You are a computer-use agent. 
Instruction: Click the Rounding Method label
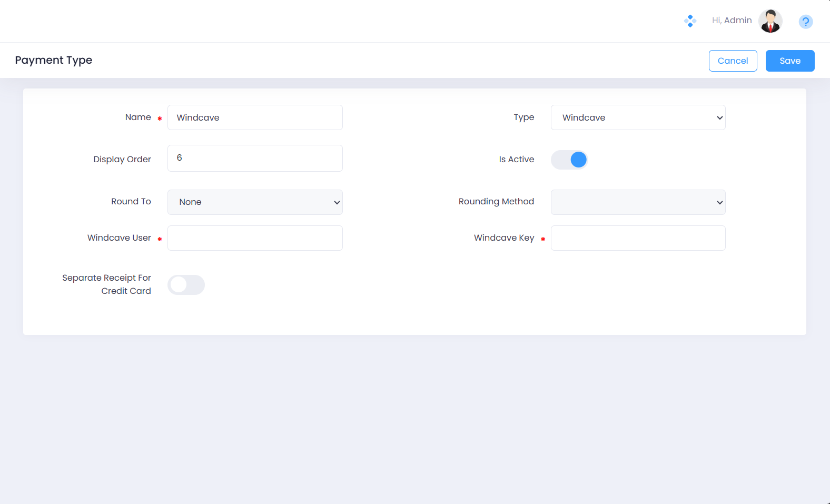pyautogui.click(x=496, y=202)
